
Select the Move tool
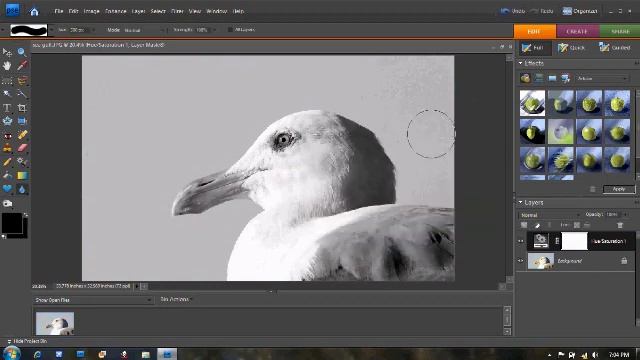[7, 52]
